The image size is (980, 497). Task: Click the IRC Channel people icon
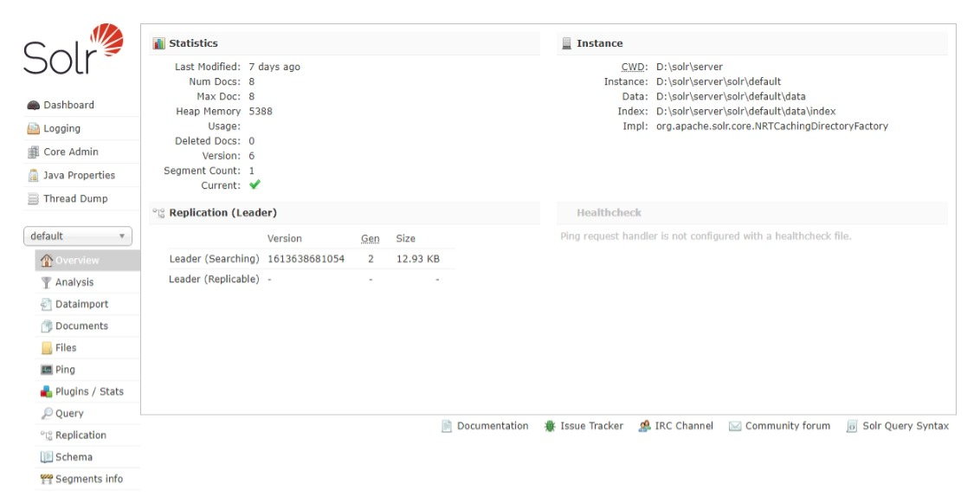[644, 426]
